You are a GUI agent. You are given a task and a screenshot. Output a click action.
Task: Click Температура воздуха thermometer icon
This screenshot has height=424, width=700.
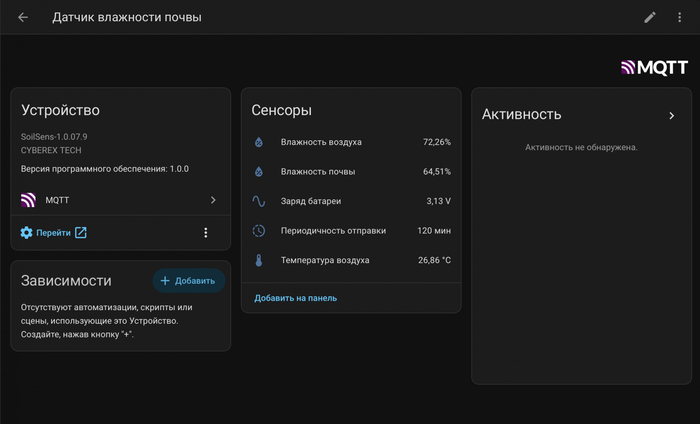click(x=258, y=260)
